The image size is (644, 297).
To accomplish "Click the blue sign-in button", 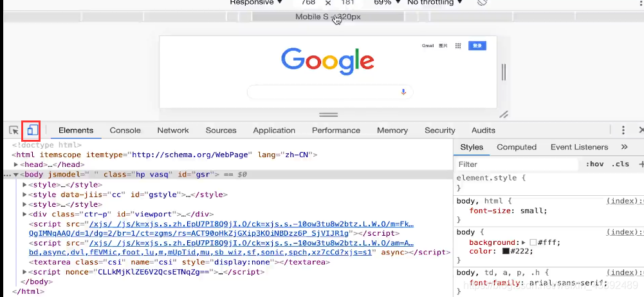I will [477, 46].
